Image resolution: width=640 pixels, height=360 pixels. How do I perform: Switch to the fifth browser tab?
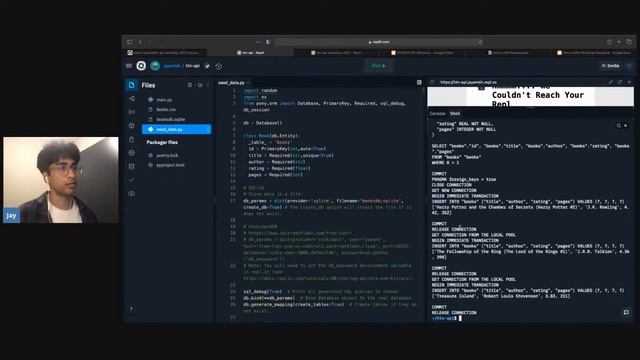[x=507, y=53]
